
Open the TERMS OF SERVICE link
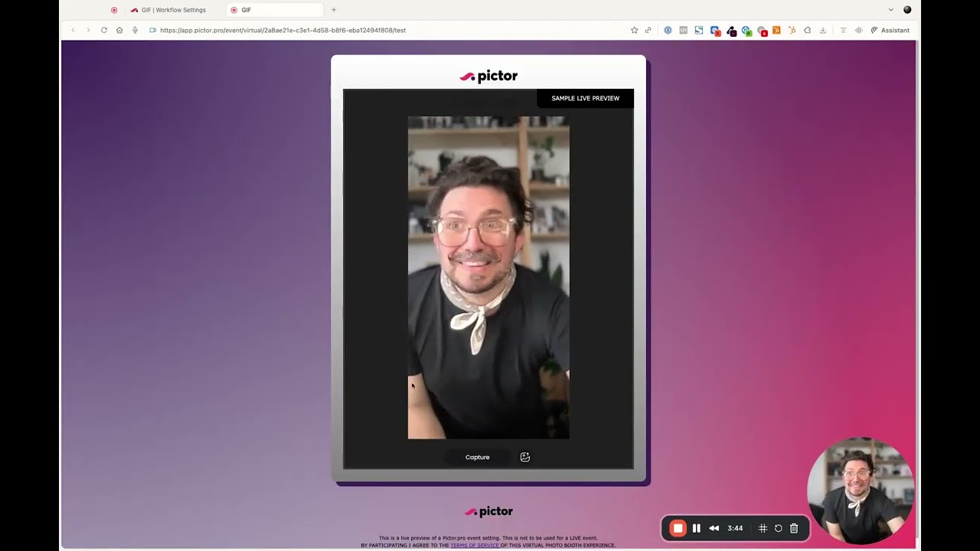pyautogui.click(x=475, y=545)
